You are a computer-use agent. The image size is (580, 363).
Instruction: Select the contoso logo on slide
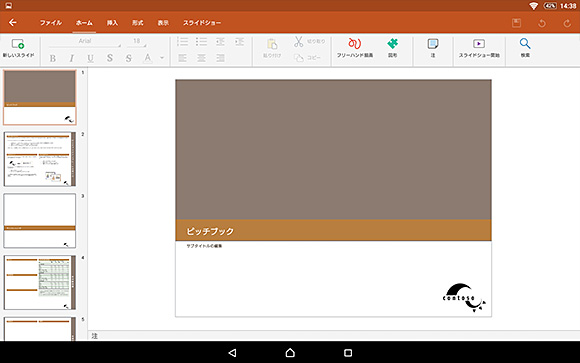(x=464, y=298)
